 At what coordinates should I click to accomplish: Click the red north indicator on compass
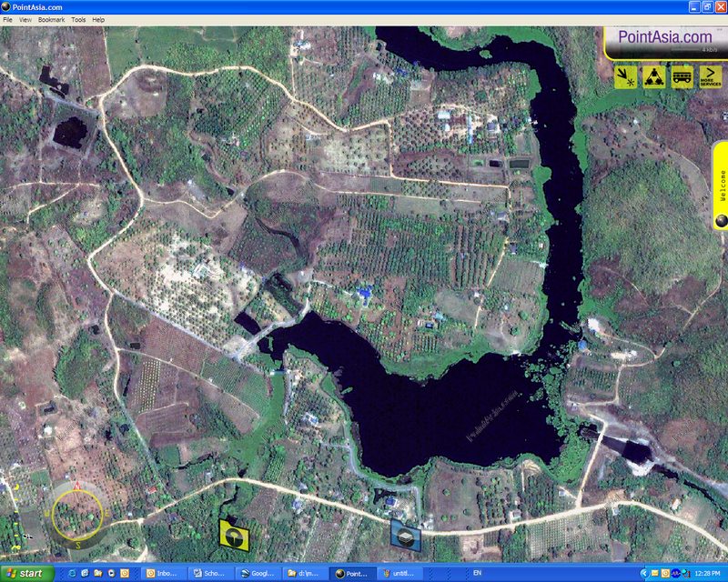76,487
